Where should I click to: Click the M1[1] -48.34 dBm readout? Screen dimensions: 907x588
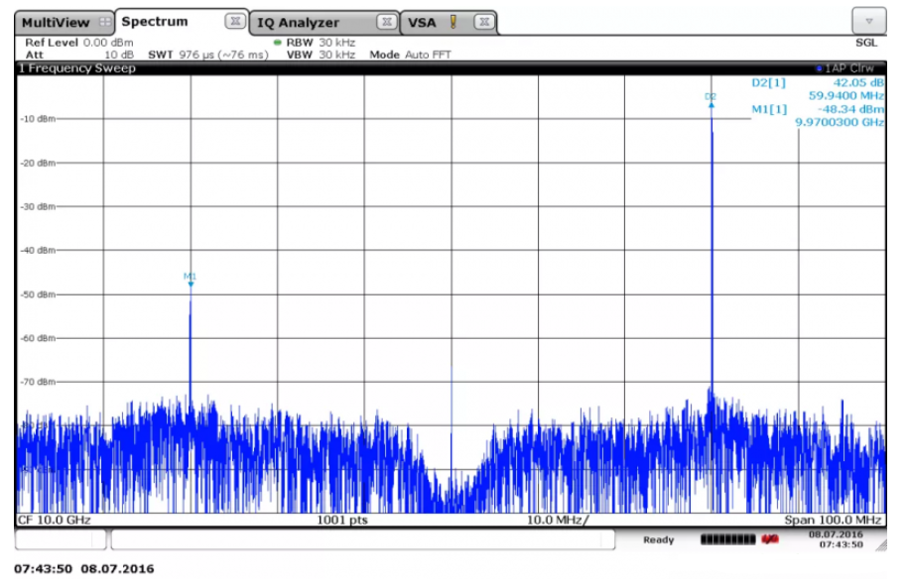[x=818, y=109]
